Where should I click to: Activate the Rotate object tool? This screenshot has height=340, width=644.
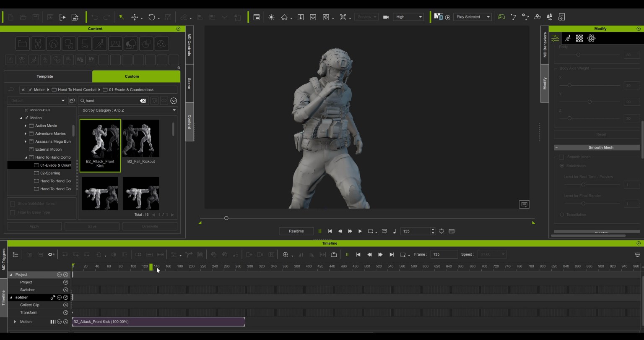(151, 17)
